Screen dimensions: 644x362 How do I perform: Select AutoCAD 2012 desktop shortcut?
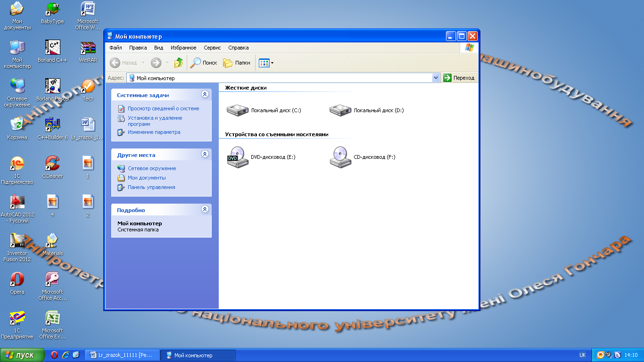tap(17, 210)
